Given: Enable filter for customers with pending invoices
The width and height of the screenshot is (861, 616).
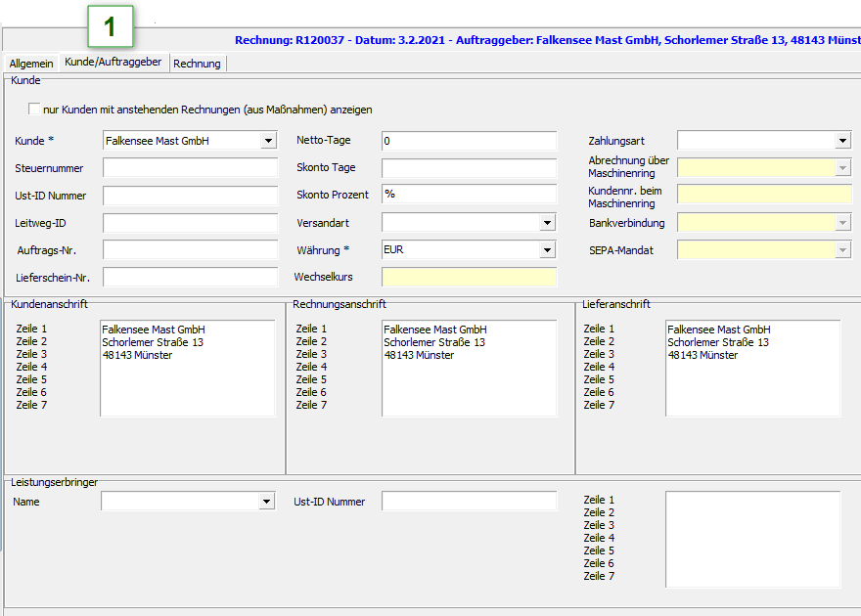Looking at the screenshot, I should (35, 110).
